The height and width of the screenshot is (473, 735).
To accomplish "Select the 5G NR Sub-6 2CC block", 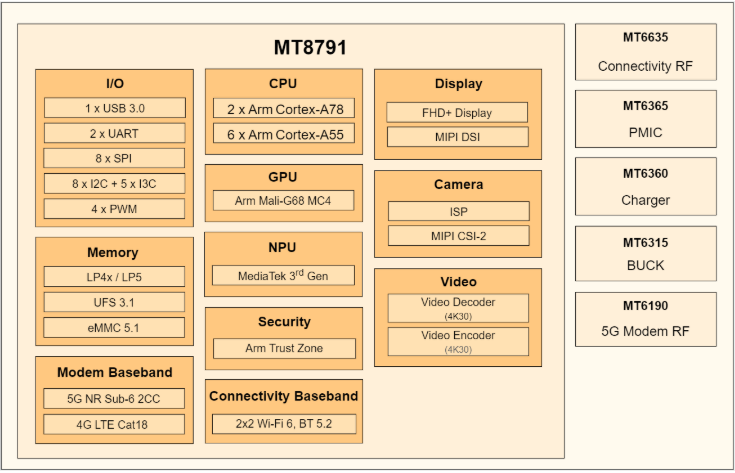I will [x=114, y=398].
